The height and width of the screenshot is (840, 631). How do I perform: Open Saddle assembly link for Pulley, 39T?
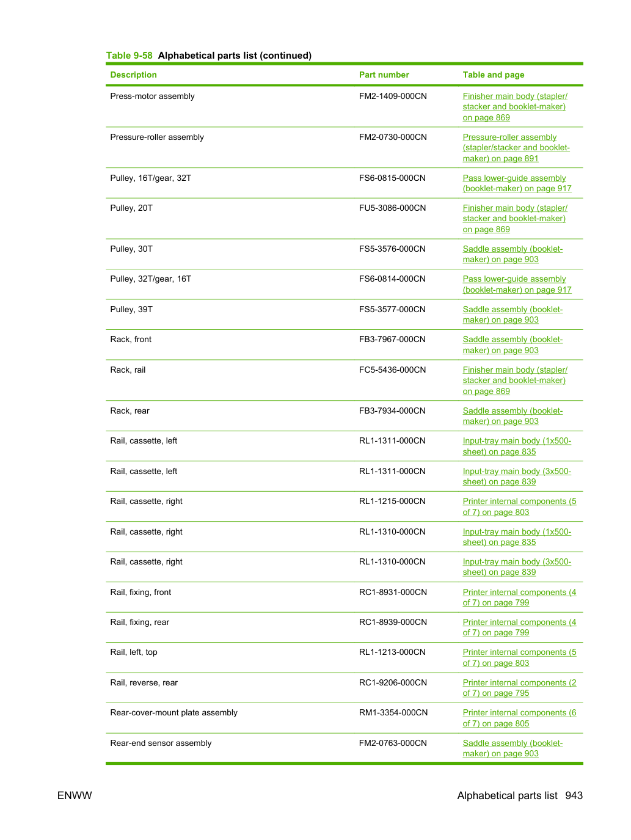tap(512, 315)
